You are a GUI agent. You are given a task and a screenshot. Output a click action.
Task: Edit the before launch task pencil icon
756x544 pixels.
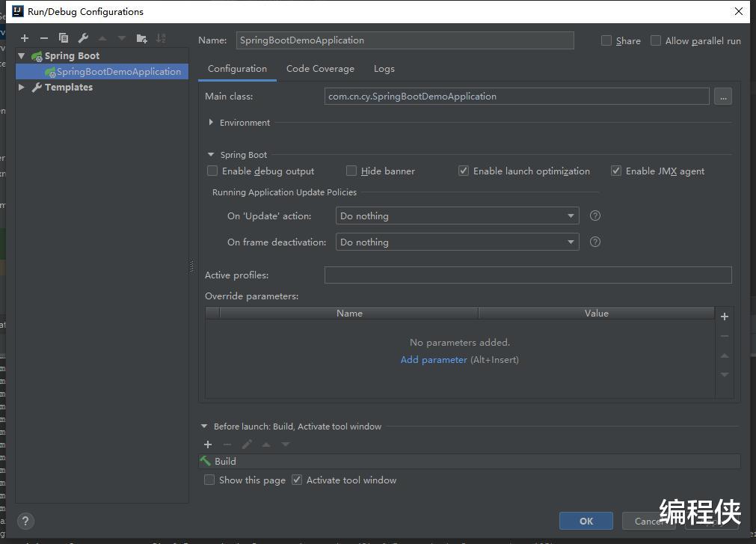pyautogui.click(x=247, y=444)
